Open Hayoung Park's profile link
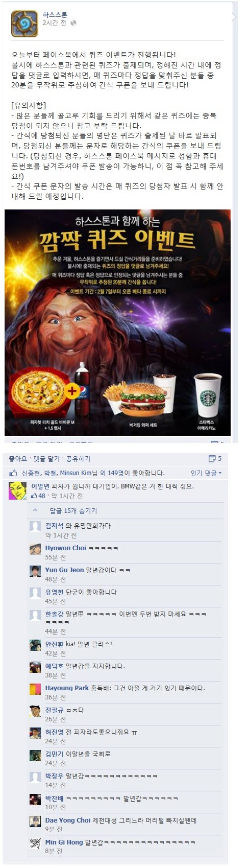248x868 pixels. click(67, 688)
